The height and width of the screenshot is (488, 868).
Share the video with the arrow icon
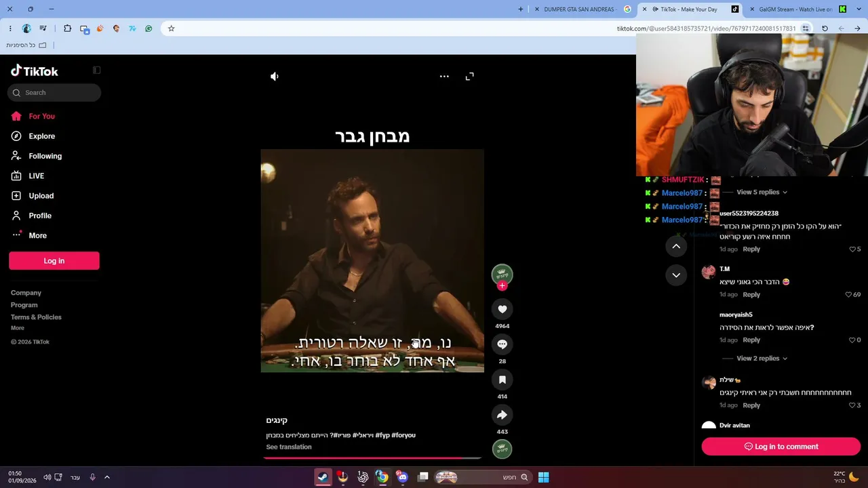point(502,415)
